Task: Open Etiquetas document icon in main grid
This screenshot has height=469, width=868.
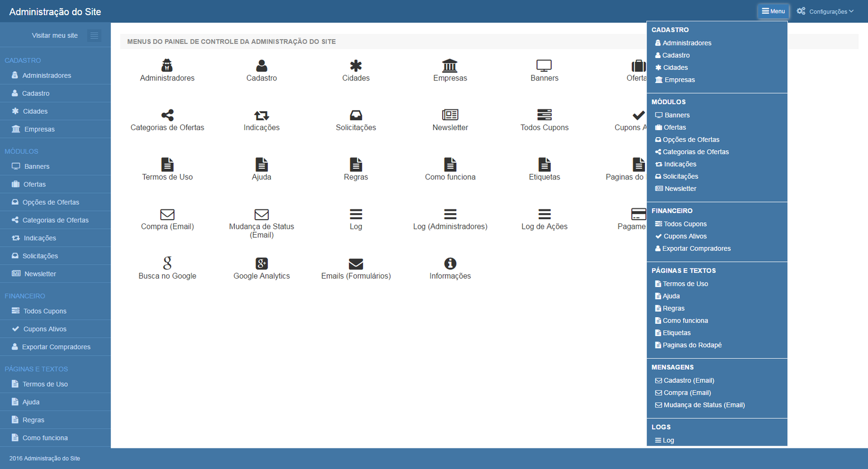Action: (544, 164)
